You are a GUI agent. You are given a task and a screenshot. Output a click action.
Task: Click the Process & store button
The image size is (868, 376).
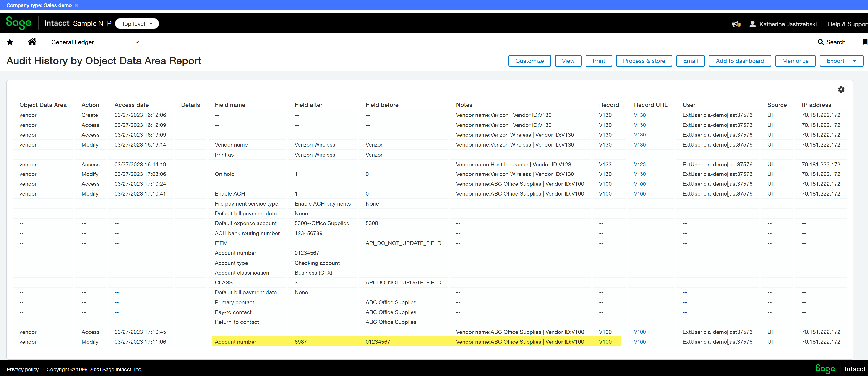pyautogui.click(x=644, y=61)
